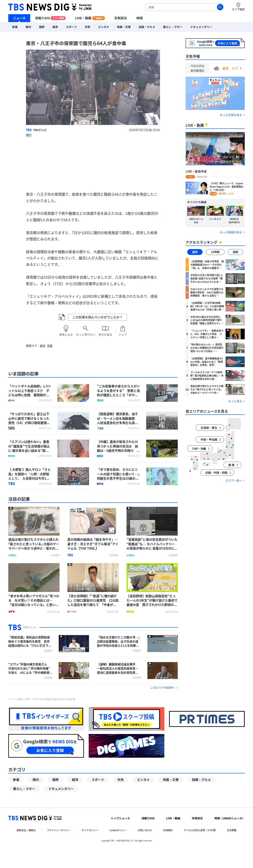253x868 pixels.
Task: Click the お気に入り登録 button in the top sidebar
Action: [x=227, y=43]
